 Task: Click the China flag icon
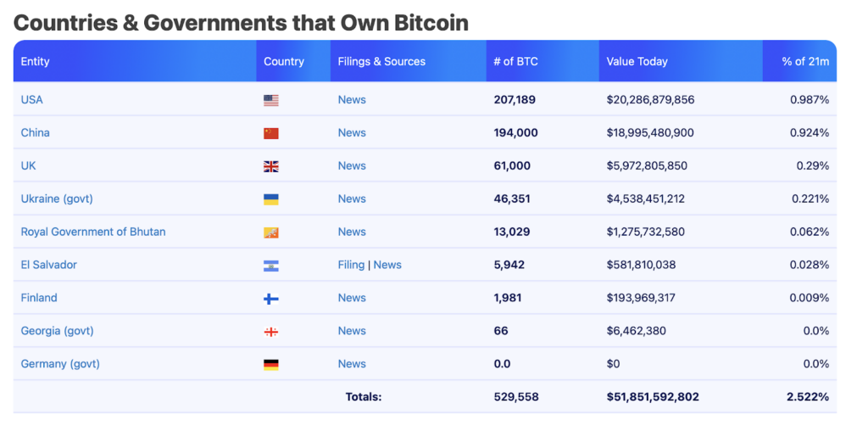pos(270,133)
